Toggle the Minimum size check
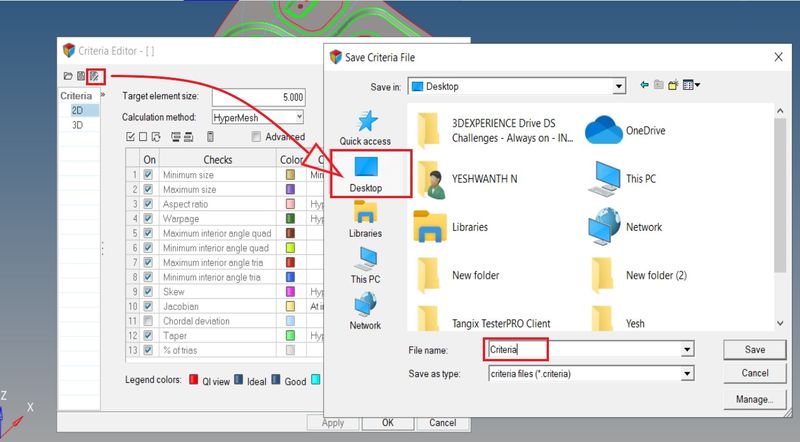The height and width of the screenshot is (442, 800). coord(148,175)
